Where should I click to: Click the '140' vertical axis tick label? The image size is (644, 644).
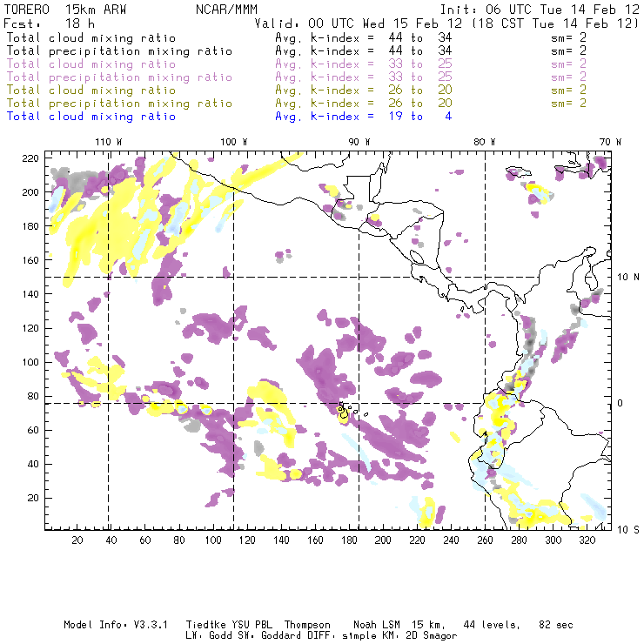pos(30,294)
